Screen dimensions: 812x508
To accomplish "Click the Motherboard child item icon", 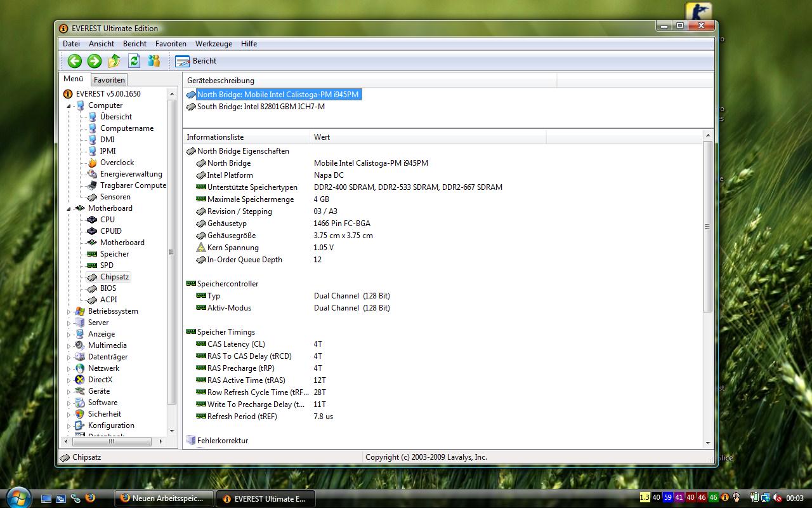I will pos(92,243).
